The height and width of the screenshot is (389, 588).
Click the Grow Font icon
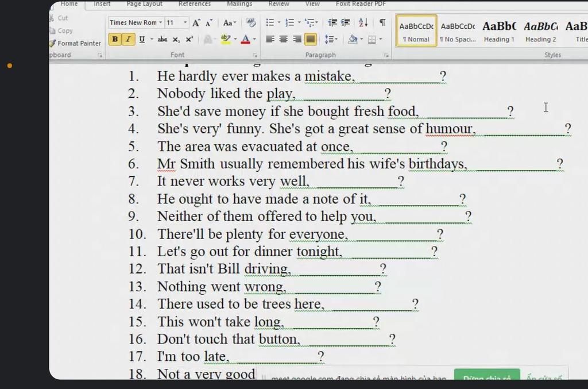[196, 23]
